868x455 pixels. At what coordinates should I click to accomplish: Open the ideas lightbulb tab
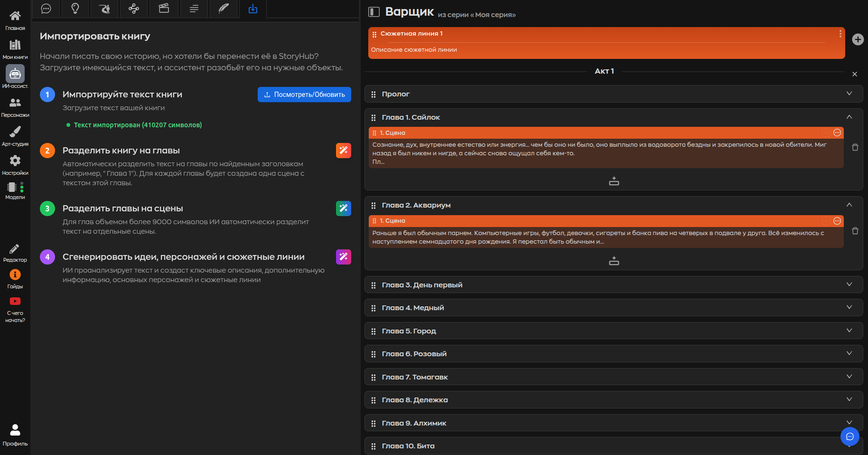pos(75,9)
